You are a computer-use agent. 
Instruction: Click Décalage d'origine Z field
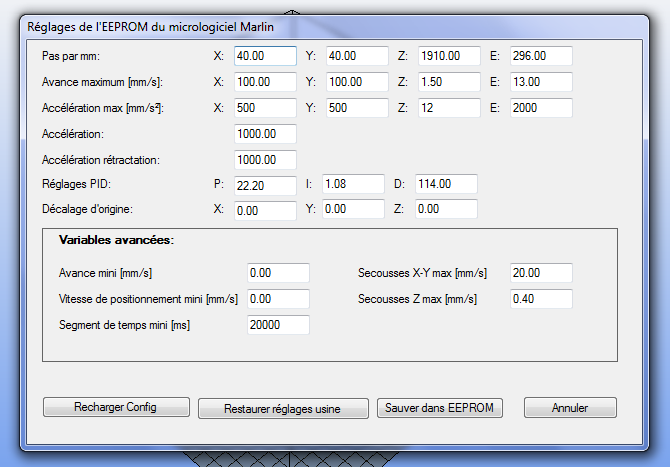pyautogui.click(x=446, y=209)
